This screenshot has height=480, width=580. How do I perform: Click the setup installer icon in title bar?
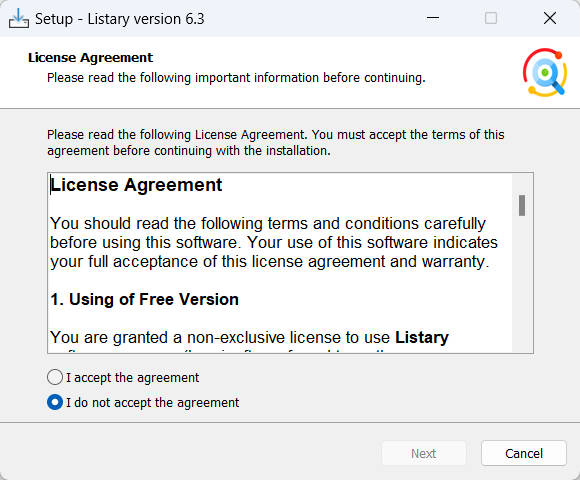coord(18,18)
